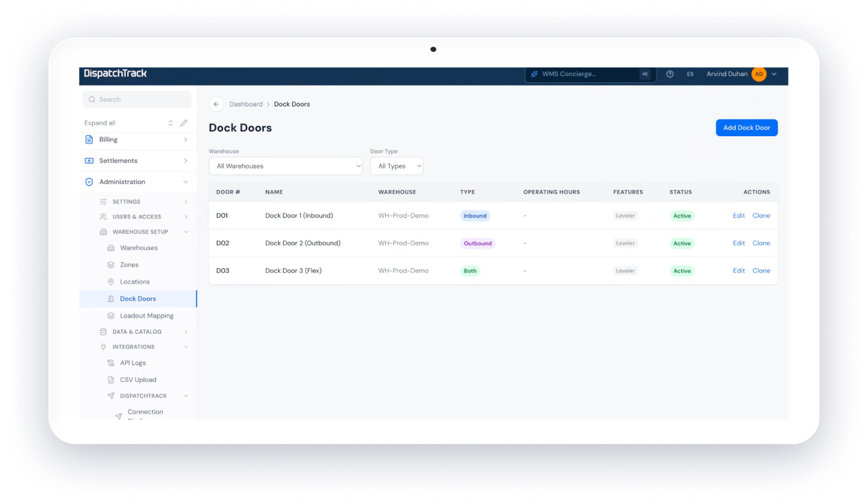Click the pencil edit icon in sidebar
Viewport: 868px width, 504px height.
point(184,123)
